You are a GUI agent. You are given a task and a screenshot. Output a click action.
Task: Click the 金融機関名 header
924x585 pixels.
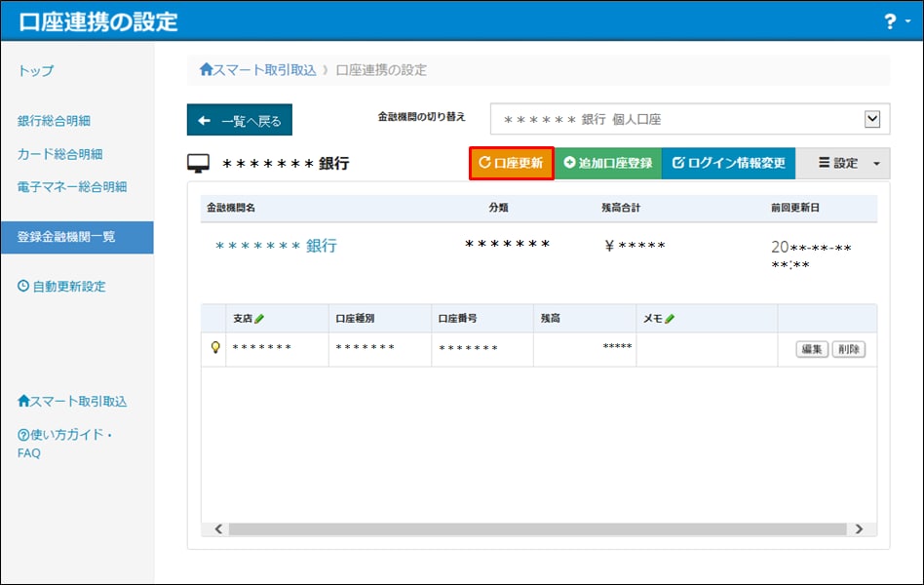click(231, 208)
